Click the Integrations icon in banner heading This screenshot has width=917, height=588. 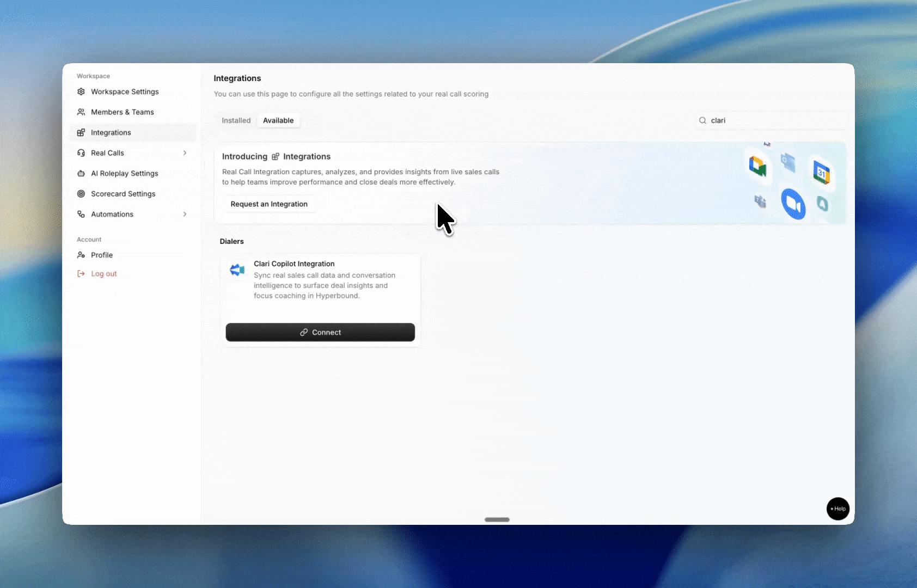[x=276, y=157]
